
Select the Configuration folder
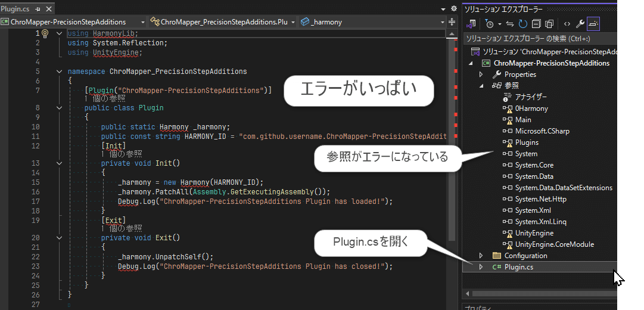point(525,256)
